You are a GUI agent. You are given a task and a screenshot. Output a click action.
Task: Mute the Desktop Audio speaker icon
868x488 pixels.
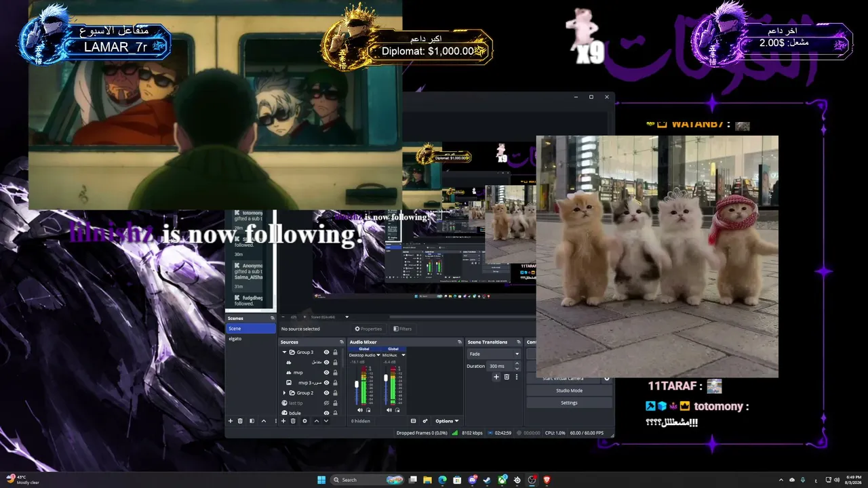pyautogui.click(x=359, y=410)
